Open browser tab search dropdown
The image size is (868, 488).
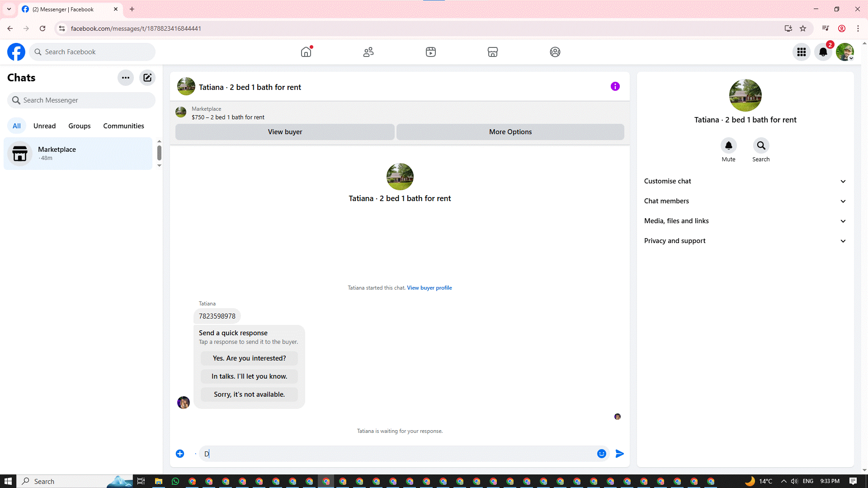9,9
